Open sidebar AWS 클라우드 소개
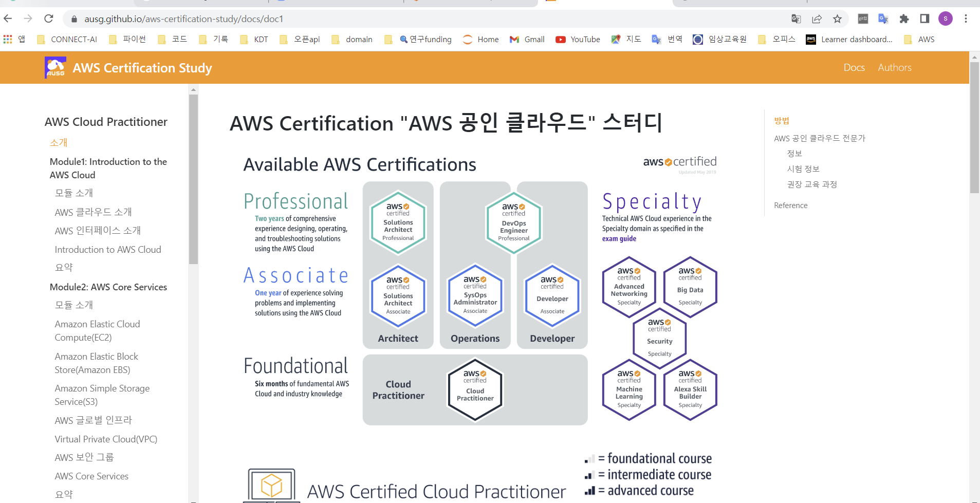Image resolution: width=980 pixels, height=503 pixels. point(93,212)
